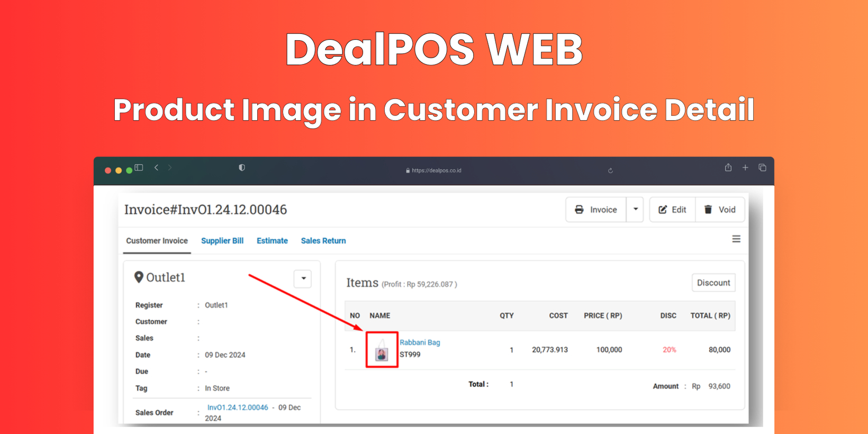The image size is (868, 434).
Task: Click the invoice title Invoice#InvO1.24.12.00046
Action: (205, 210)
